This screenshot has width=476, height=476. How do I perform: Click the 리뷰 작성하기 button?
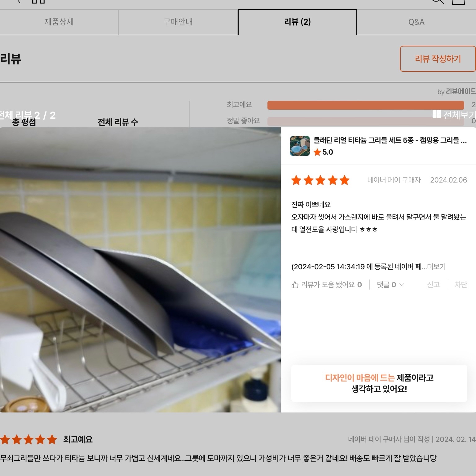(438, 59)
